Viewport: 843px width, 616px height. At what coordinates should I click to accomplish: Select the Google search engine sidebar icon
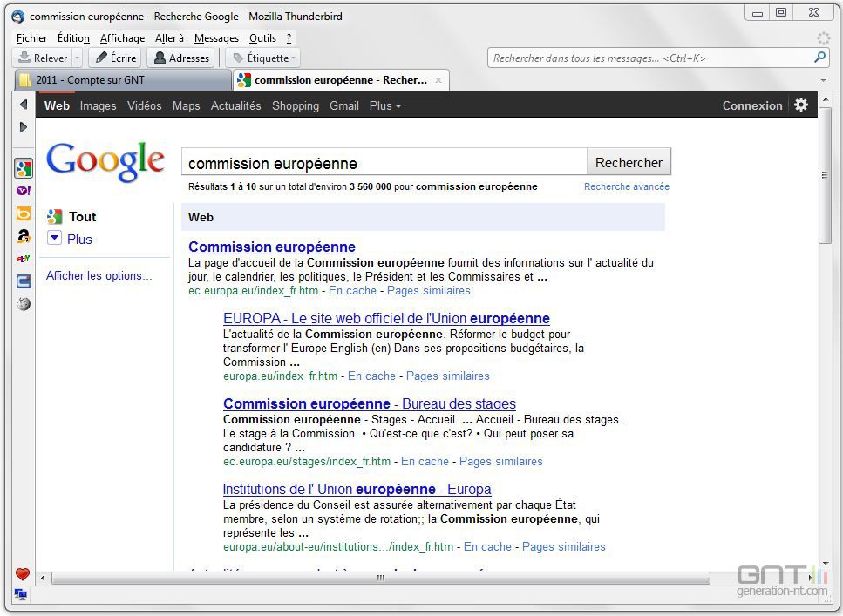pyautogui.click(x=24, y=168)
